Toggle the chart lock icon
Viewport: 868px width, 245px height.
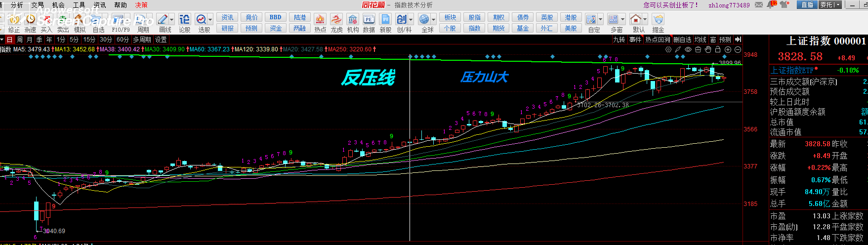click(x=718, y=49)
